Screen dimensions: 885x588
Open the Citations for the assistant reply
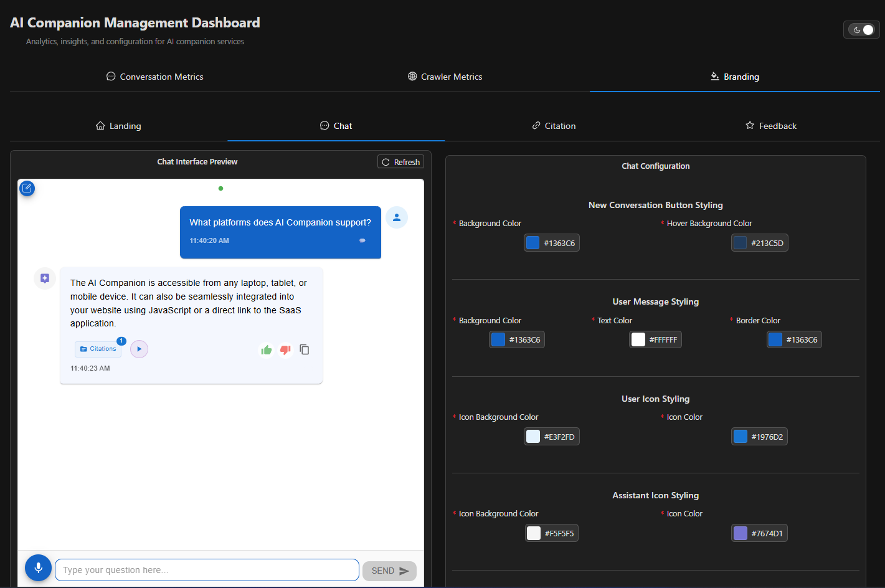(x=98, y=349)
